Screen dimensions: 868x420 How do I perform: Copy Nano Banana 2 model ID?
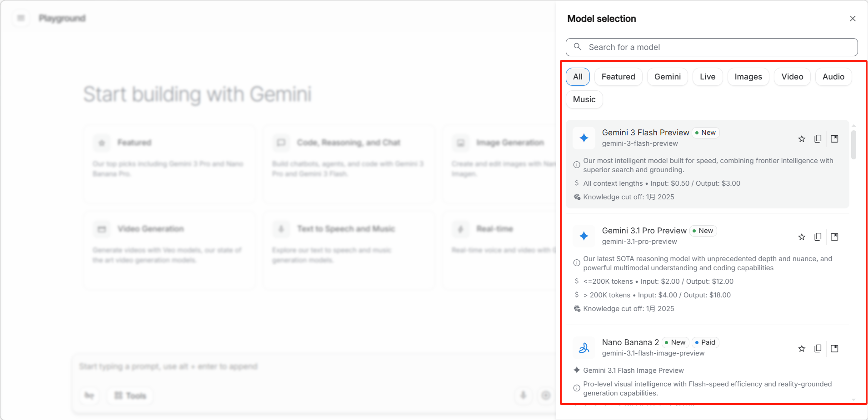[818, 349]
